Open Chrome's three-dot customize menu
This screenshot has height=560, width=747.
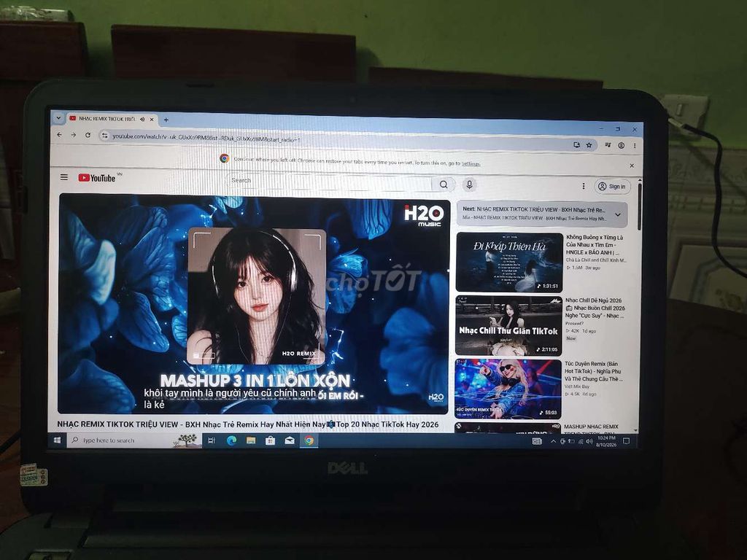click(635, 145)
